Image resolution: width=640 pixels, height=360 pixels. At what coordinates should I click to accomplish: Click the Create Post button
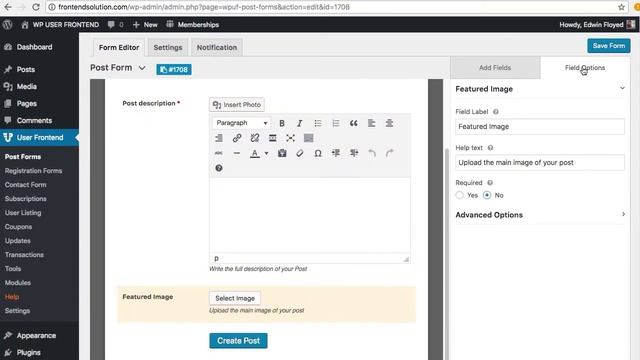(x=238, y=341)
